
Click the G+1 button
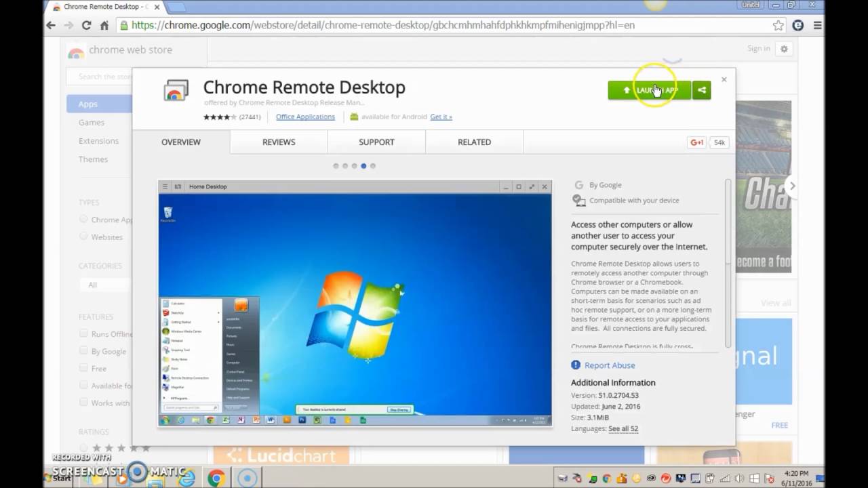696,142
